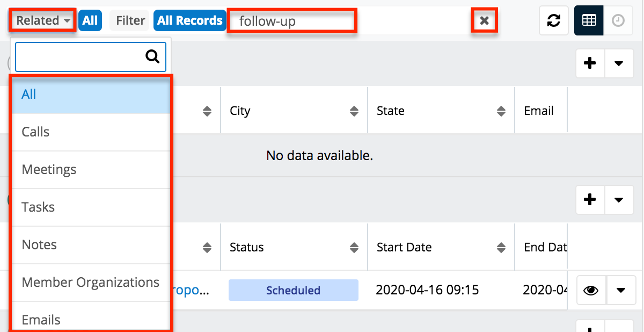
Task: Switch to the data table view
Action: 588,20
